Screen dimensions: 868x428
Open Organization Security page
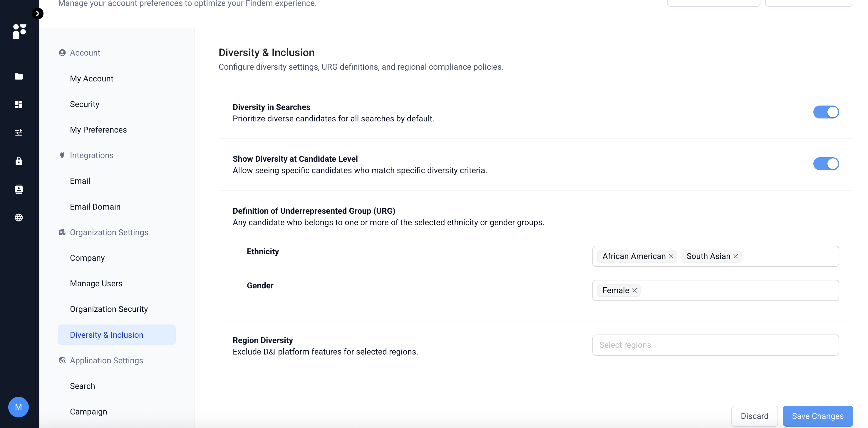[109, 309]
